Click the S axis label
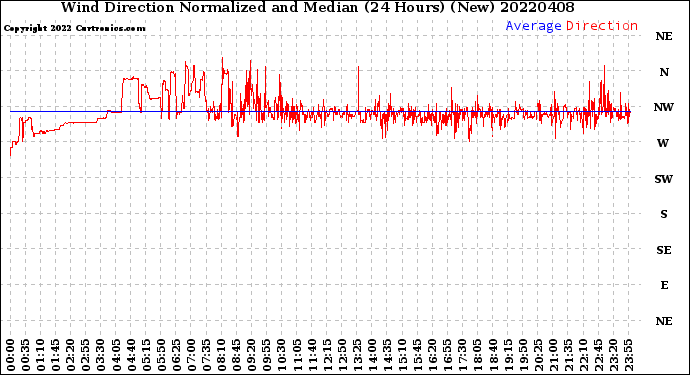Viewport: 690px width, 375px height. [664, 214]
